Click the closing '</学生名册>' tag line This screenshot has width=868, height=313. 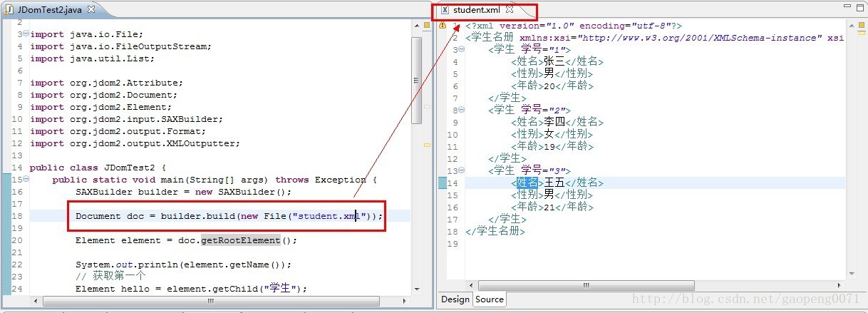[x=495, y=232]
